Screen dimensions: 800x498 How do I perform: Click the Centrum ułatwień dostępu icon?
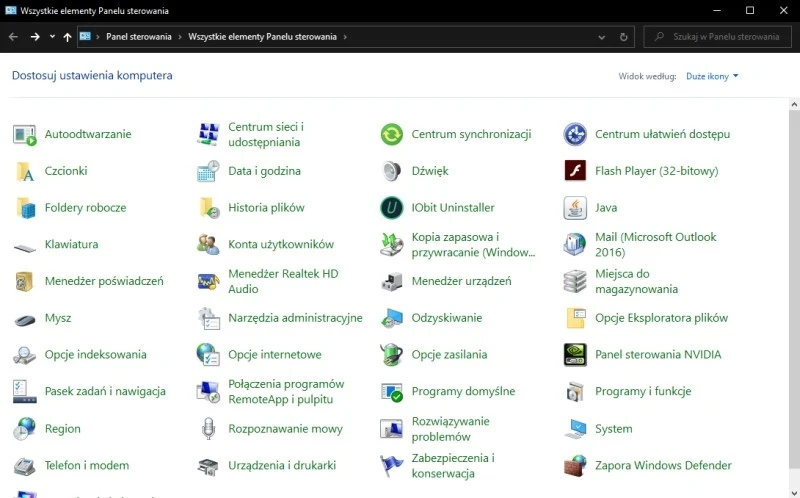click(575, 135)
